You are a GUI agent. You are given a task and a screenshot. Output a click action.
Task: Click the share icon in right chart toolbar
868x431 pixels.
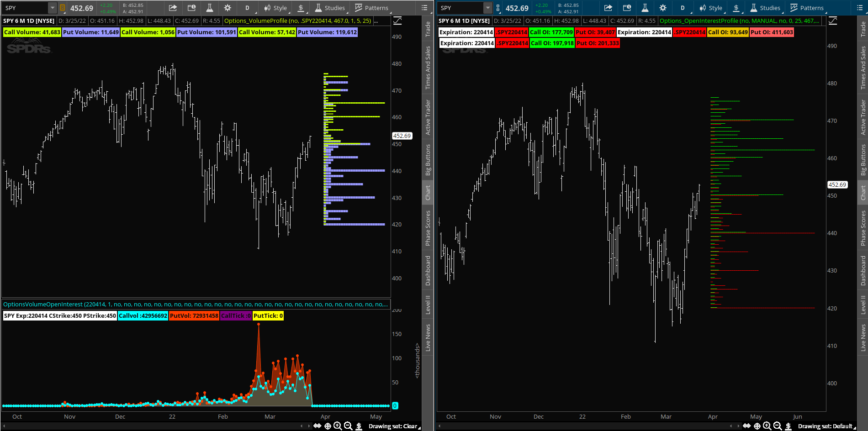[x=608, y=8]
